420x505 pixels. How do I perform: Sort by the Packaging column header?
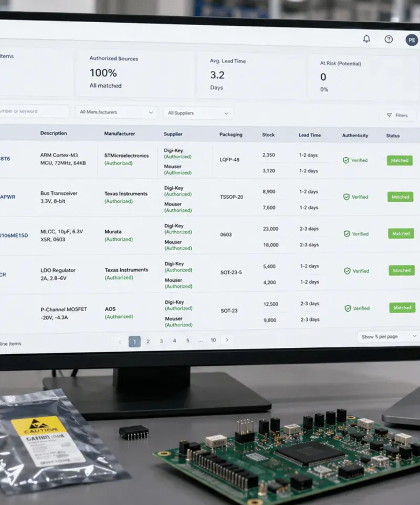point(231,135)
